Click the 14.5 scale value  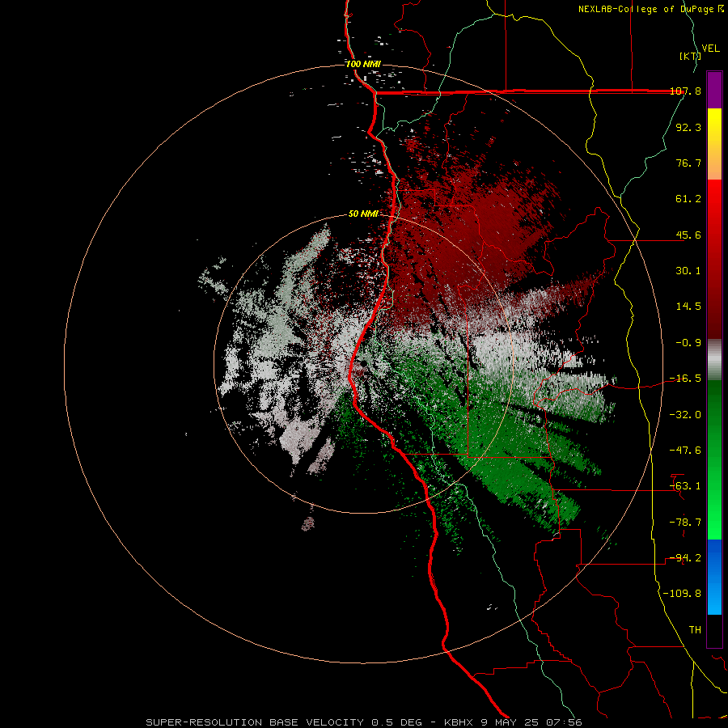pyautogui.click(x=688, y=307)
